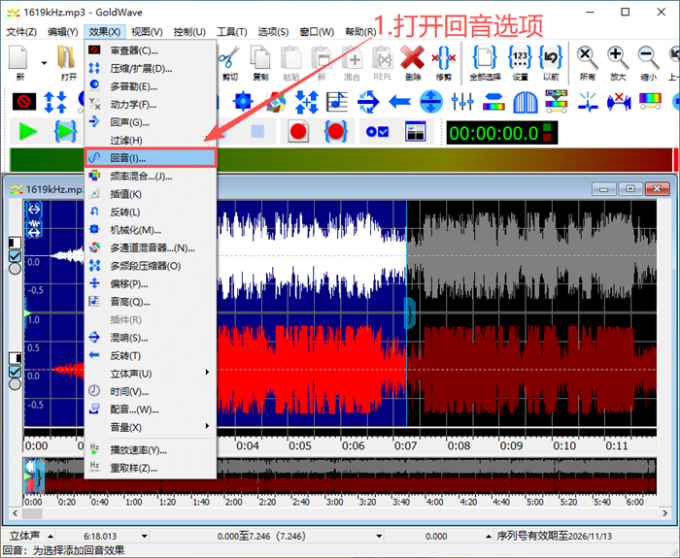This screenshot has height=558, width=680.
Task: Open the arrow next to 0.000 in status bar
Action: tap(488, 536)
